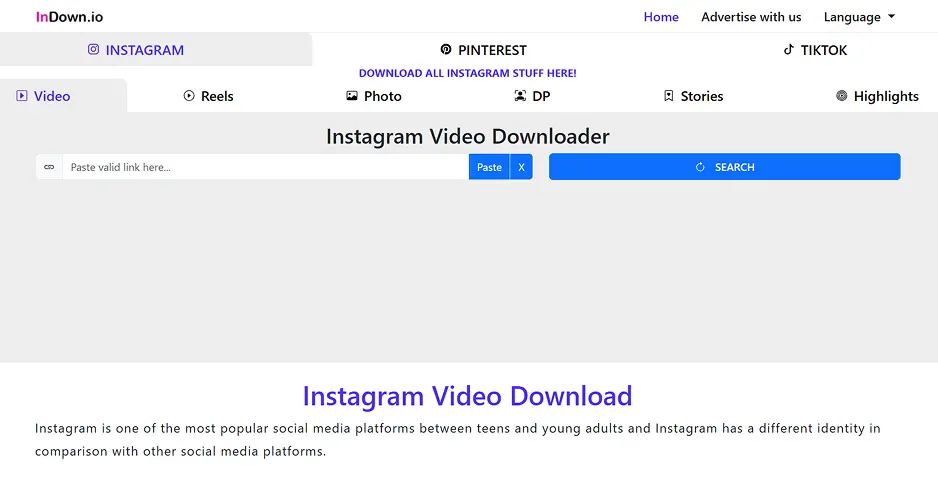Open the Photo sub-tab label
This screenshot has width=938, height=478.
383,96
